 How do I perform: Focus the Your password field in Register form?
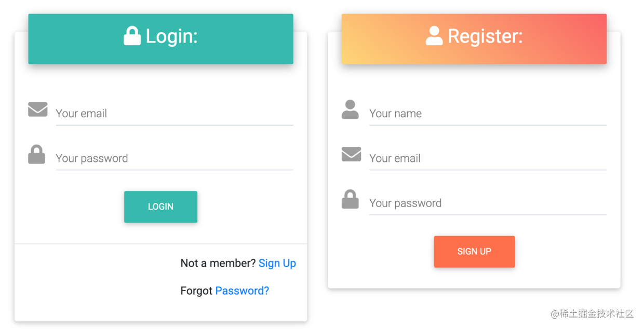(487, 203)
